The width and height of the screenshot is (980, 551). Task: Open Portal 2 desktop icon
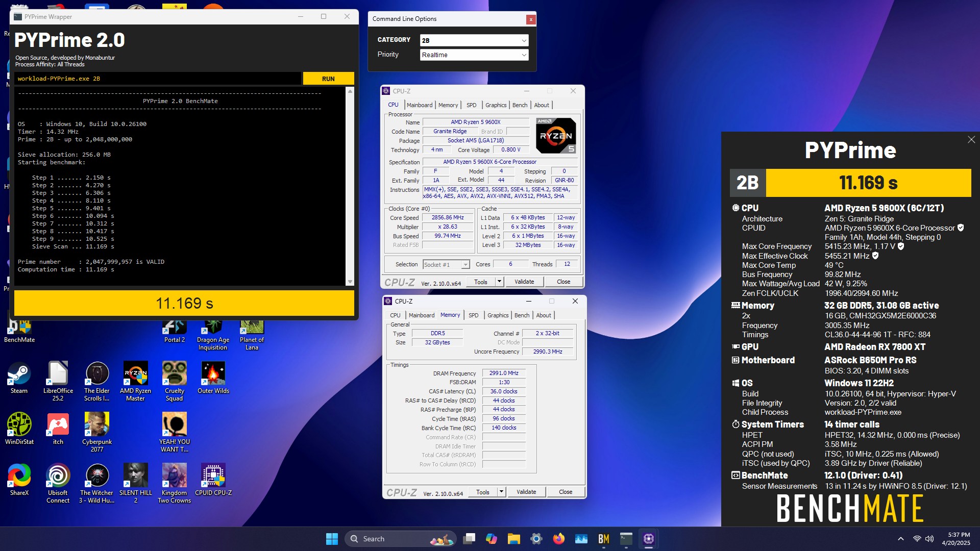click(174, 332)
